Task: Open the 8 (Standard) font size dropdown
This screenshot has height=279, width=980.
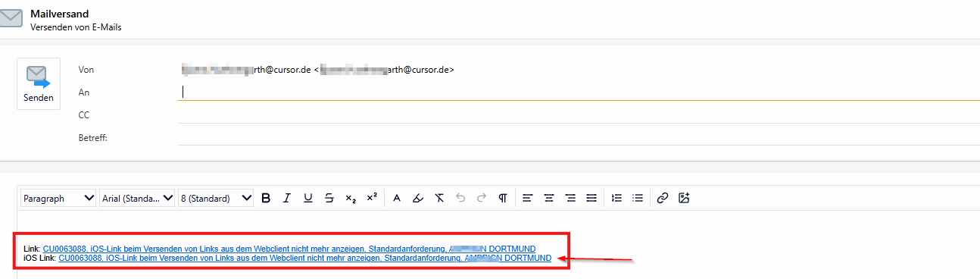Action: click(216, 198)
